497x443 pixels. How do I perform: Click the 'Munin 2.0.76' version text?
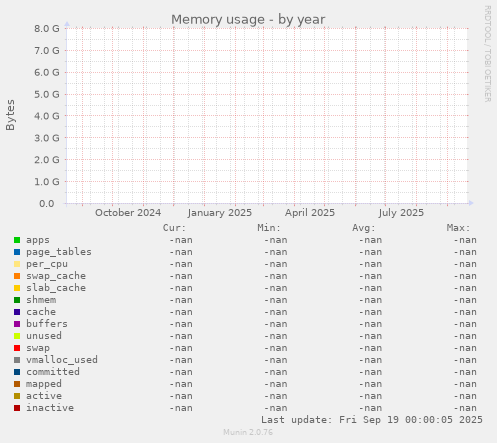[248, 432]
